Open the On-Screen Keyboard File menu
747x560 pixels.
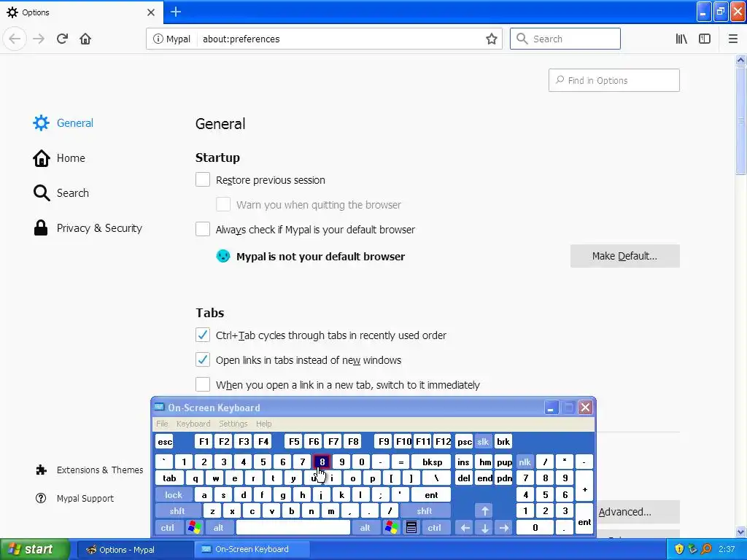tap(162, 424)
